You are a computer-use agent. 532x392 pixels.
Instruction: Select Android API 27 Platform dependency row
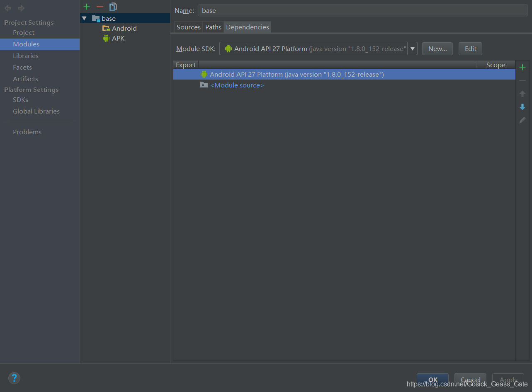[x=344, y=75]
